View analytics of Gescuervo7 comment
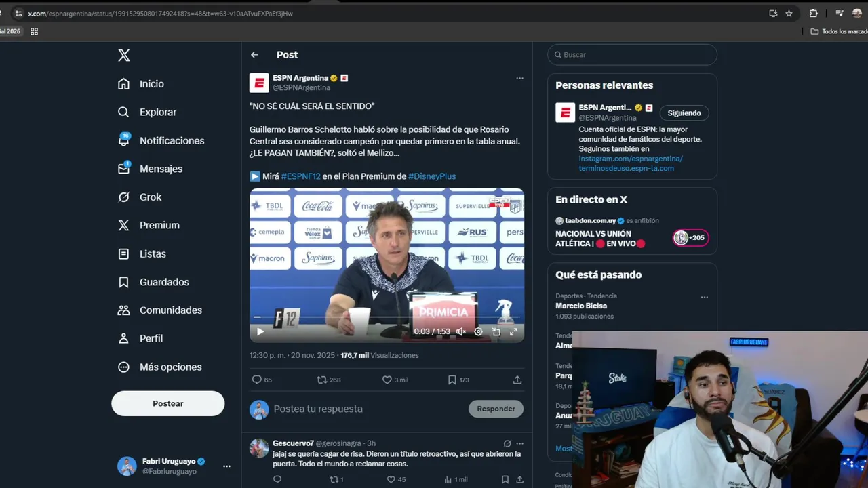 coord(456,479)
